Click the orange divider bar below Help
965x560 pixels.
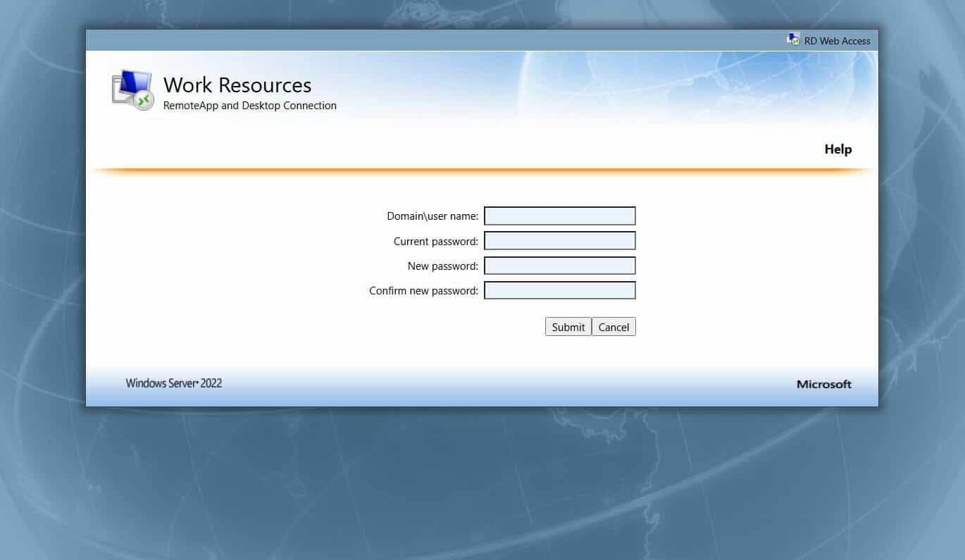pos(482,169)
